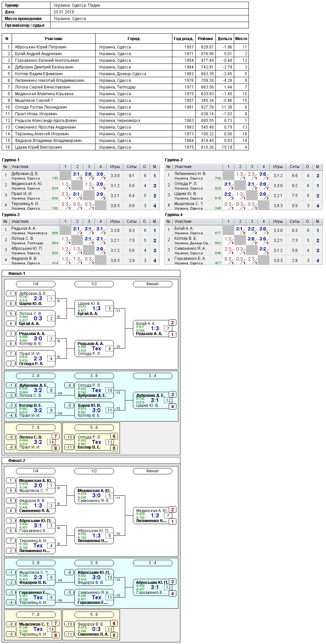The height and width of the screenshot is (644, 326).
Task: Select the 3...8 label in Финал-1 consolation
Action: (35, 376)
